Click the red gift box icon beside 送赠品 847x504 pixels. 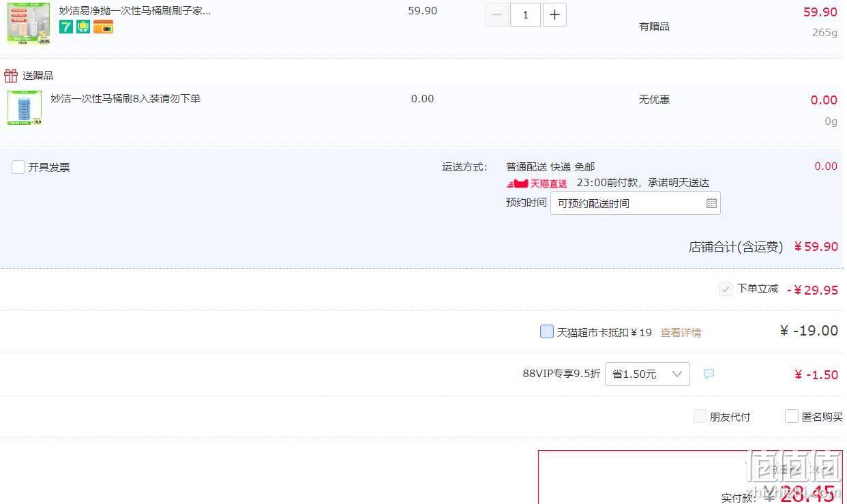pos(11,75)
